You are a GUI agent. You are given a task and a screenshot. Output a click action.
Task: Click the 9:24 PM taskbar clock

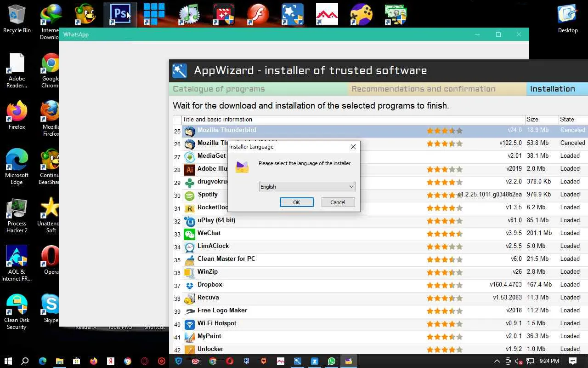(x=549, y=361)
